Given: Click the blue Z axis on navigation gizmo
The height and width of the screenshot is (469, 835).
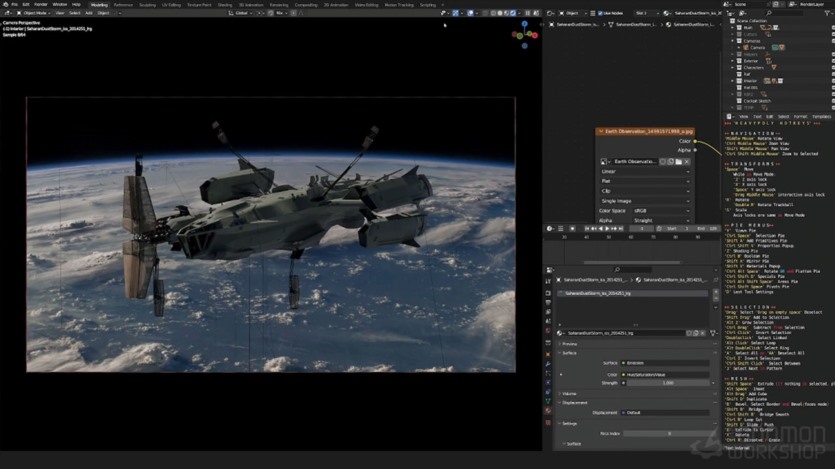Looking at the screenshot, I should [x=525, y=24].
